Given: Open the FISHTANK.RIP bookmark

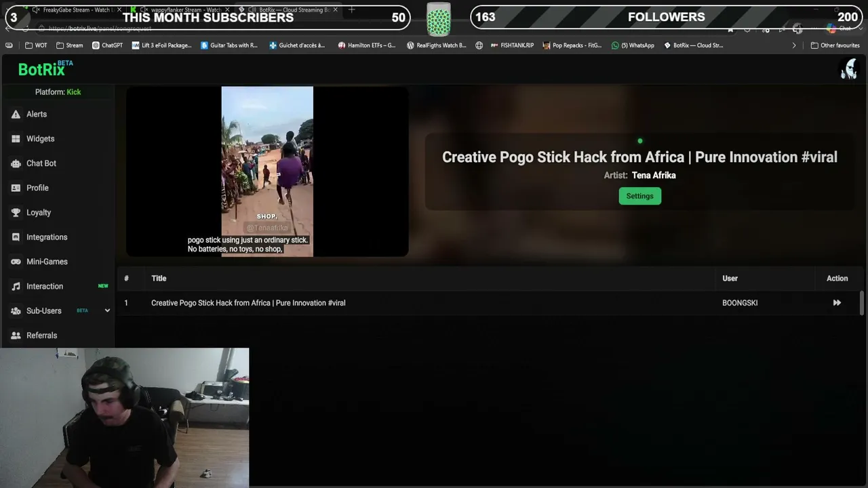Looking at the screenshot, I should [x=512, y=45].
